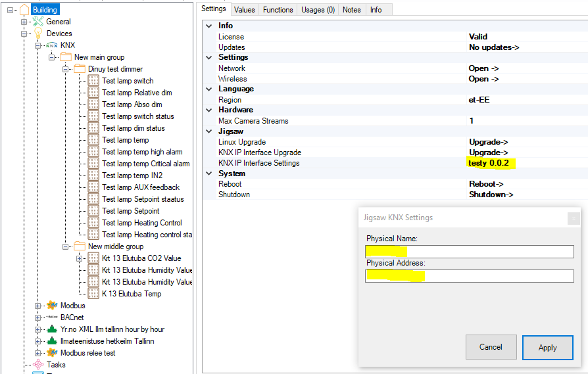This screenshot has height=374, width=588.
Task: Collapse the Dinuy test dimmer group
Action: [x=66, y=69]
